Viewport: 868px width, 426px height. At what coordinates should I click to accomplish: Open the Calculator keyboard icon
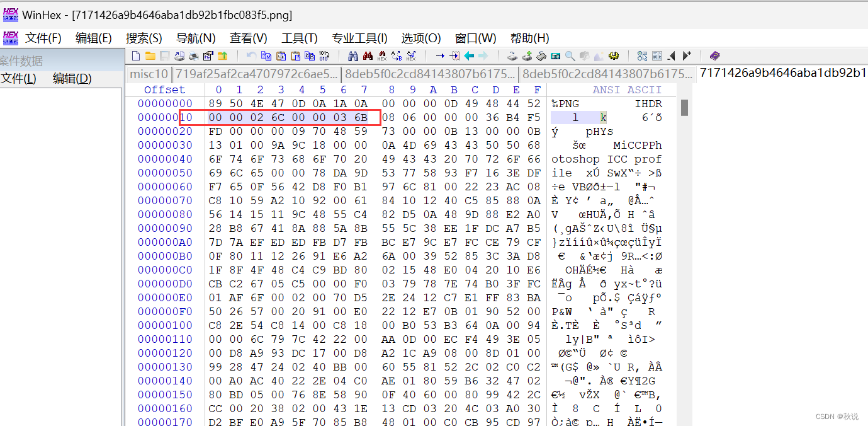pyautogui.click(x=555, y=55)
